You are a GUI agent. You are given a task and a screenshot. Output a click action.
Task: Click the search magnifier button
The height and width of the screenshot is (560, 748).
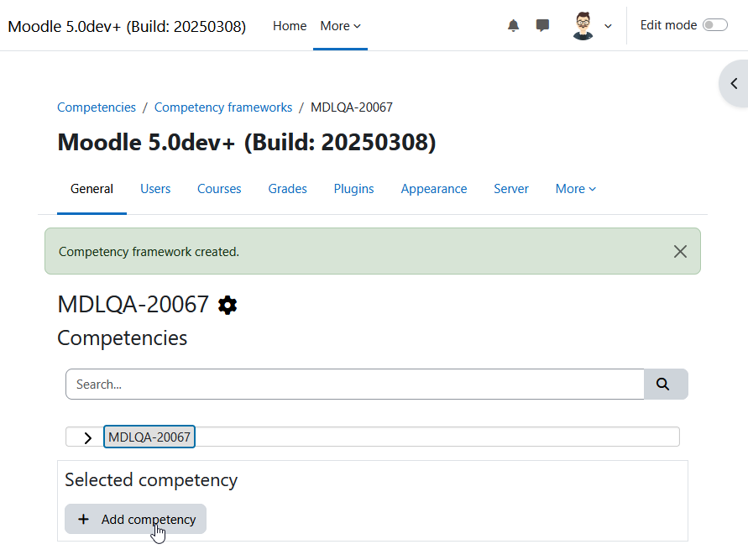[x=666, y=384]
